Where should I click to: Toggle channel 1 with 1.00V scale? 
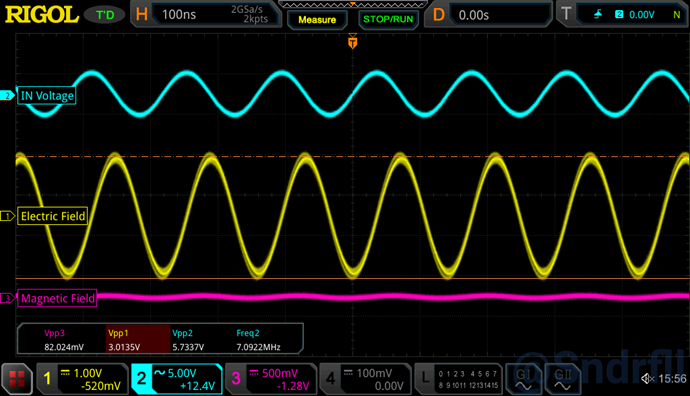click(82, 379)
